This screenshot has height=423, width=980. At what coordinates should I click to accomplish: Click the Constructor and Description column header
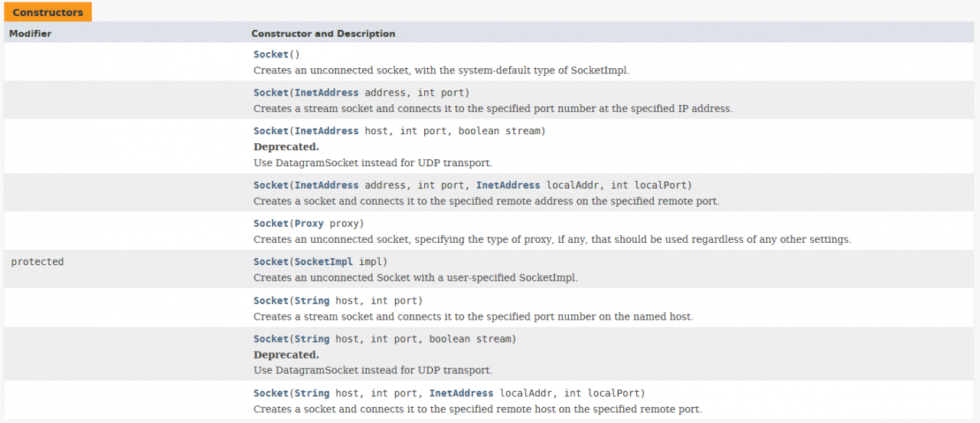323,34
